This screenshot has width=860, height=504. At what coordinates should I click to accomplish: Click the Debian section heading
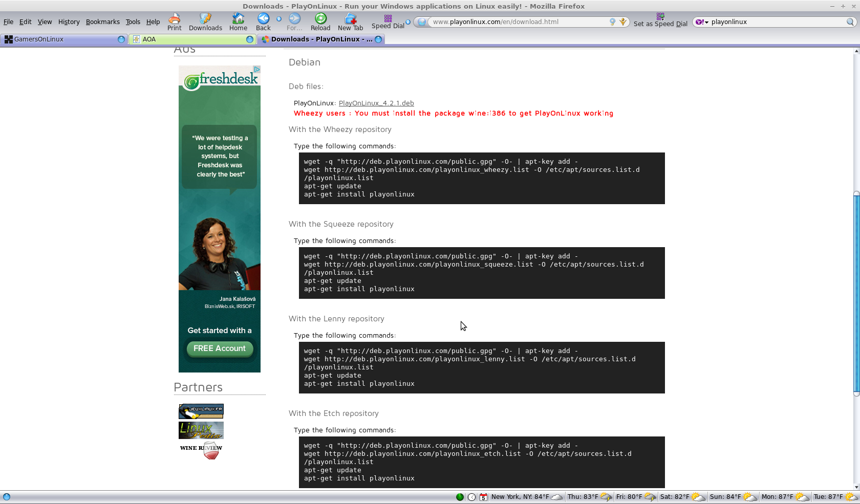point(305,62)
